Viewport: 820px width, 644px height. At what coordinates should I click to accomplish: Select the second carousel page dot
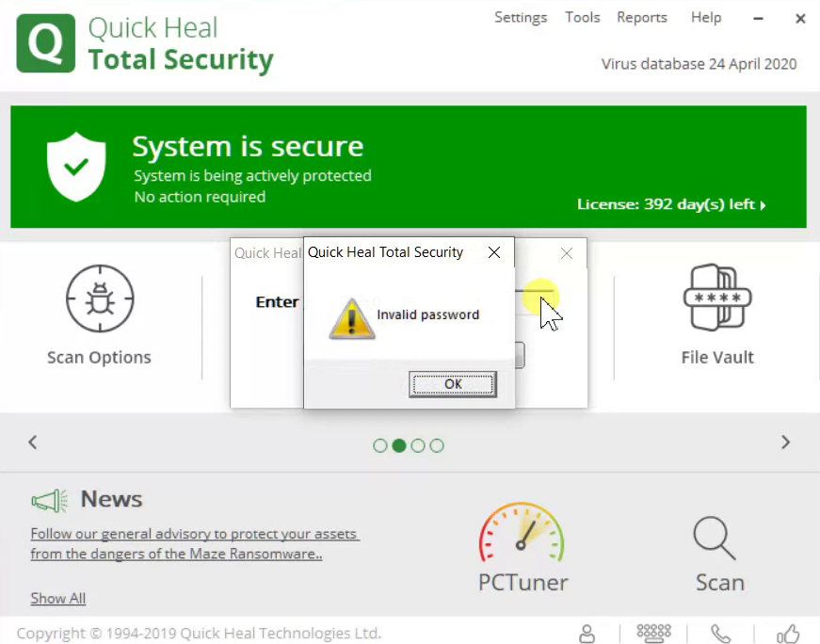click(399, 445)
